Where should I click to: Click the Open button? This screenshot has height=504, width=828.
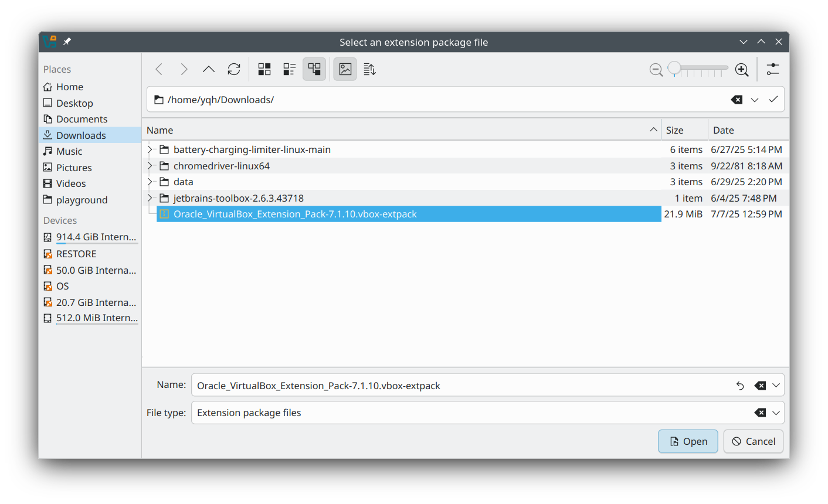pyautogui.click(x=687, y=441)
